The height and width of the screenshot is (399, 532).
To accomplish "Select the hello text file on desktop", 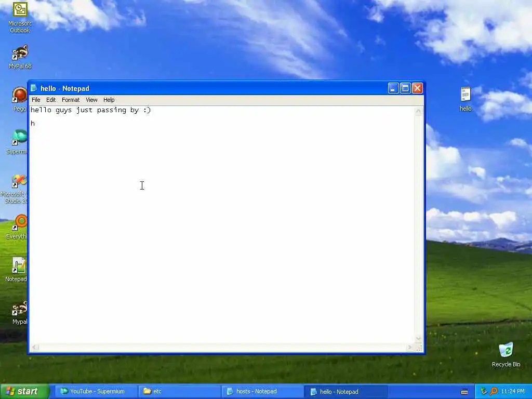I will point(465,99).
